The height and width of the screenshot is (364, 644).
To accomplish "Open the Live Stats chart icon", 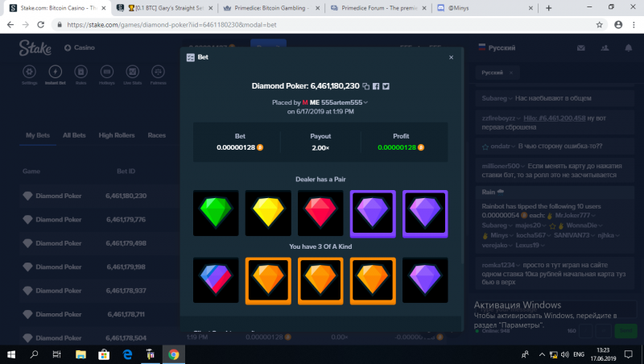I will pyautogui.click(x=132, y=72).
